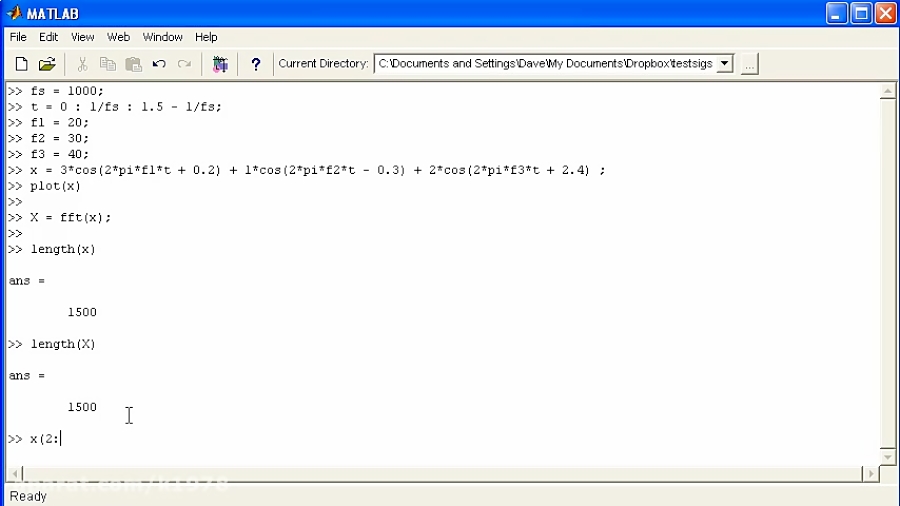The height and width of the screenshot is (506, 900).
Task: Close the MATLAB window
Action: pos(886,13)
